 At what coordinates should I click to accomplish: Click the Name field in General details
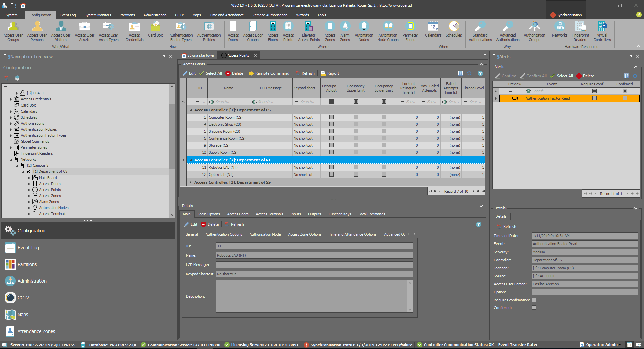tap(314, 255)
